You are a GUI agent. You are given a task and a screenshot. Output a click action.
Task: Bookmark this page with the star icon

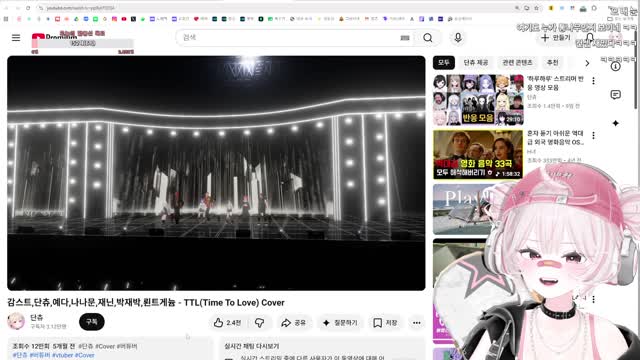click(537, 8)
